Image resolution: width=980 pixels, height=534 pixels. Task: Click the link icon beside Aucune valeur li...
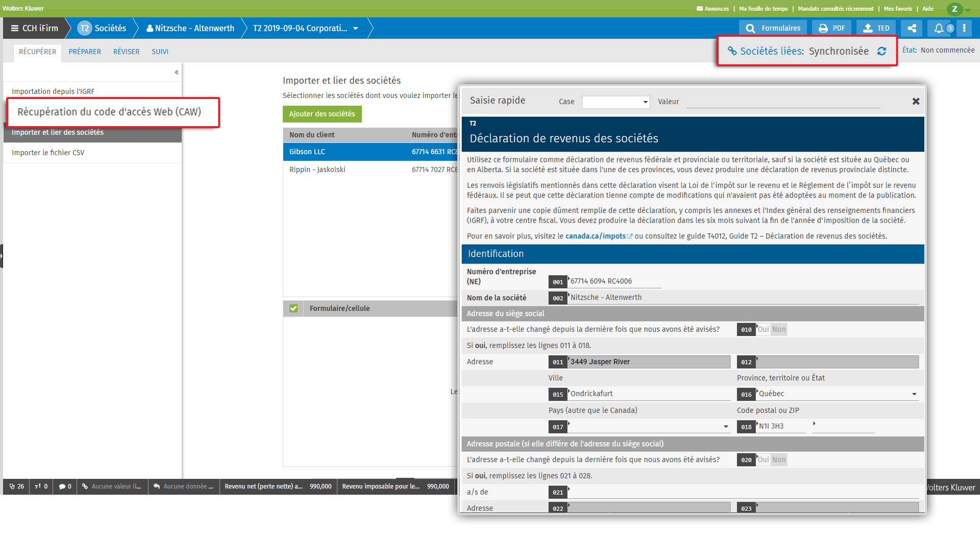coord(85,487)
